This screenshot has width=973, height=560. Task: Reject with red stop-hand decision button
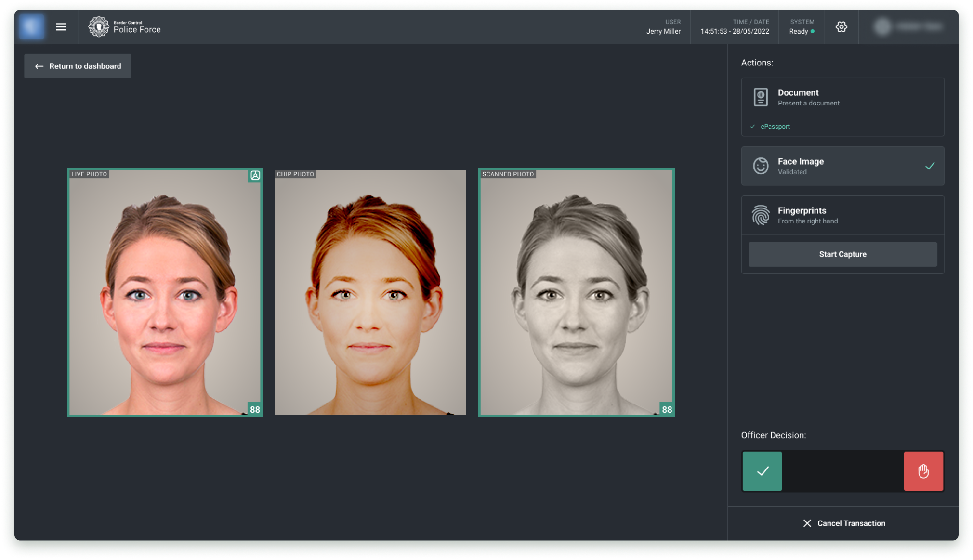[x=923, y=471]
